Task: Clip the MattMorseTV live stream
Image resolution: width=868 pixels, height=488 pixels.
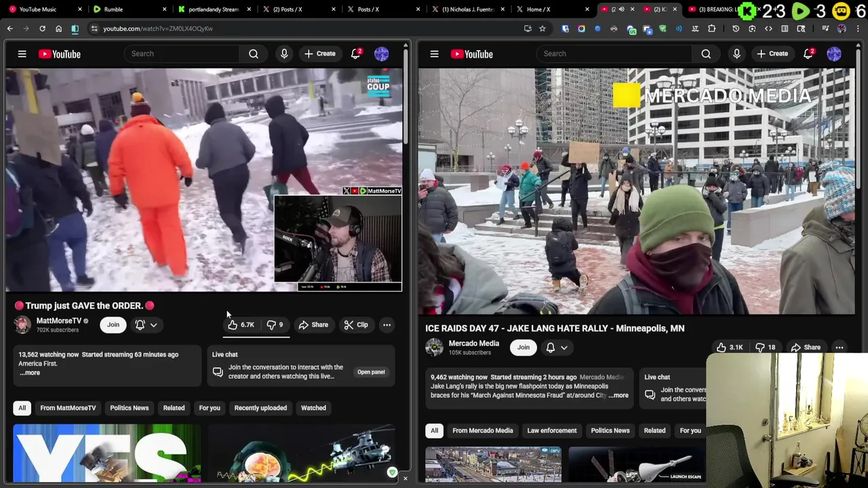Action: tap(356, 325)
